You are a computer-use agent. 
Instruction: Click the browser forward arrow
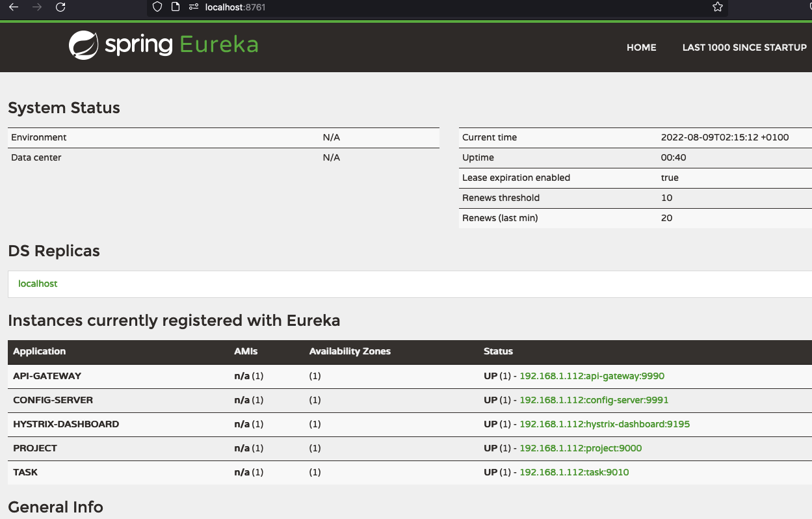pos(37,7)
